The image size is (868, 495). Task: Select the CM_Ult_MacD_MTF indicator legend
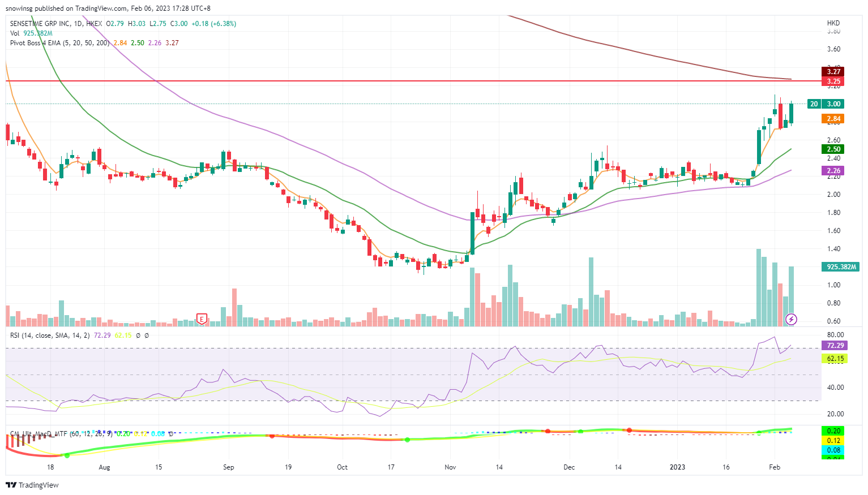coord(62,434)
